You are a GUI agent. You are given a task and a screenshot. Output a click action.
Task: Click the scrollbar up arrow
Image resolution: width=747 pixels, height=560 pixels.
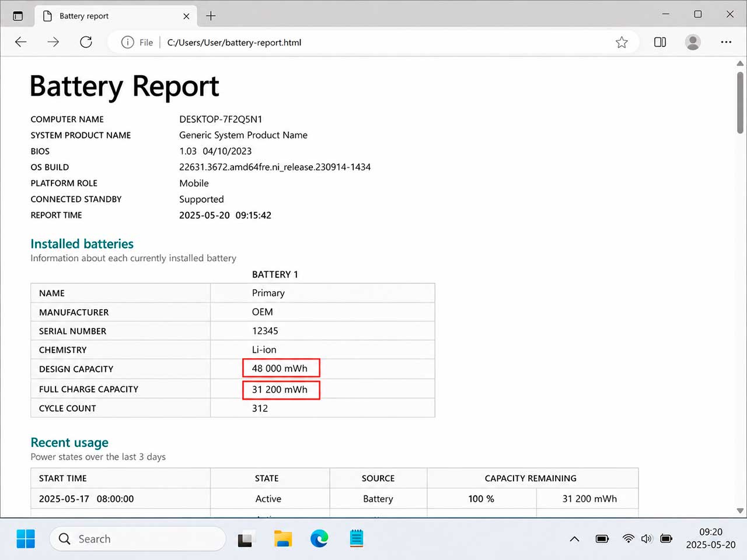740,63
